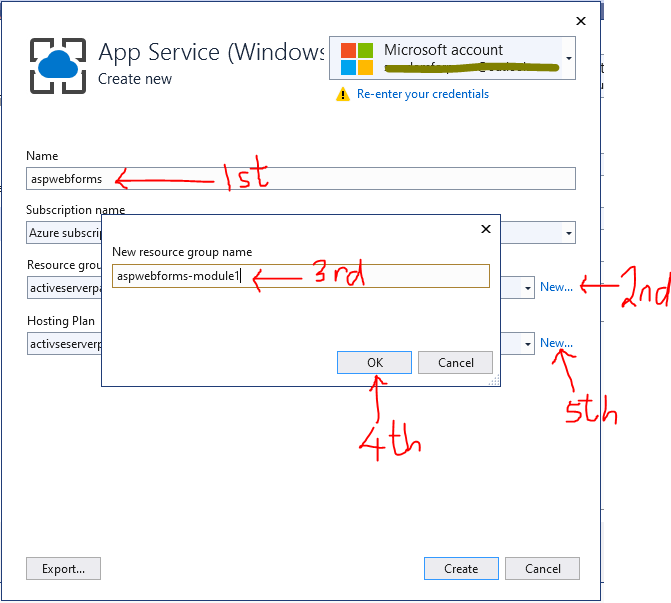Expand the Hosting Plan dropdown arrow

[x=528, y=344]
